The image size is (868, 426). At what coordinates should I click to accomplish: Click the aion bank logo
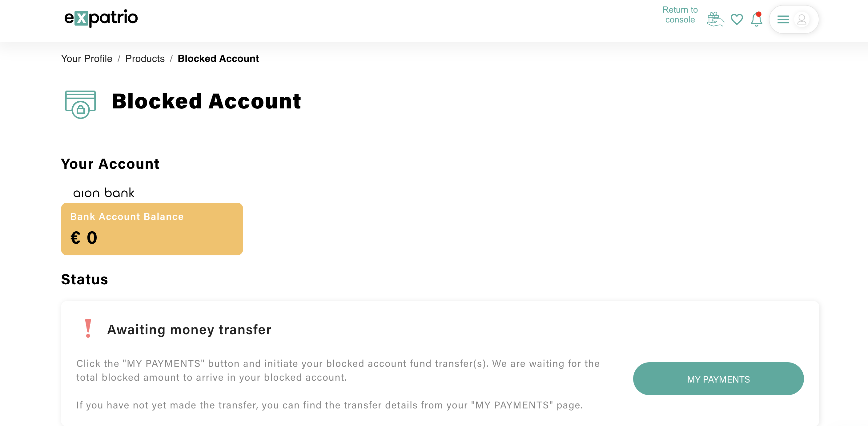104,193
